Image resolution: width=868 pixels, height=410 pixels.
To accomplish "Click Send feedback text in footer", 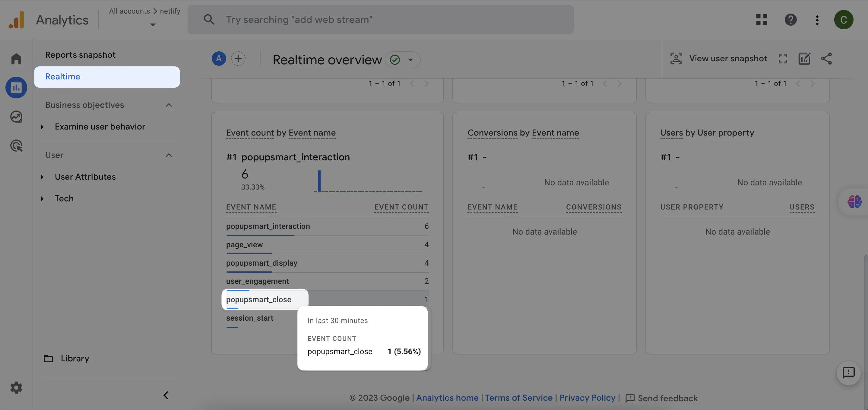I will pos(667,398).
